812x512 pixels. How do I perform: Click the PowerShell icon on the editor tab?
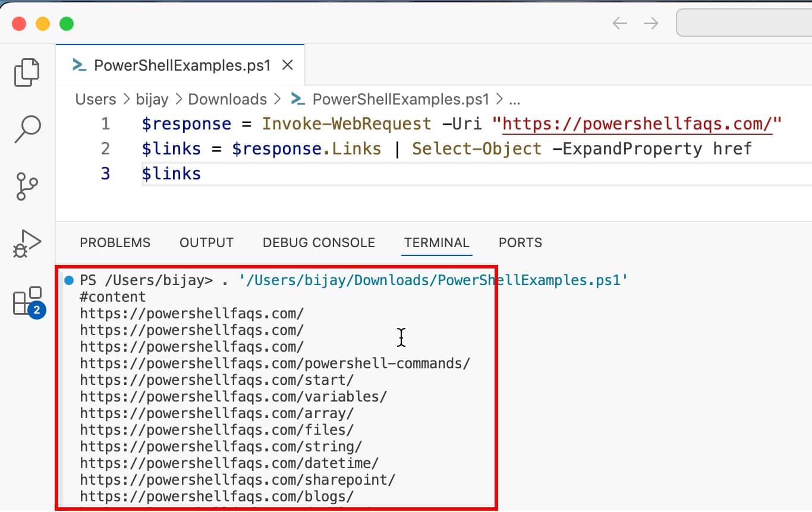click(x=79, y=65)
